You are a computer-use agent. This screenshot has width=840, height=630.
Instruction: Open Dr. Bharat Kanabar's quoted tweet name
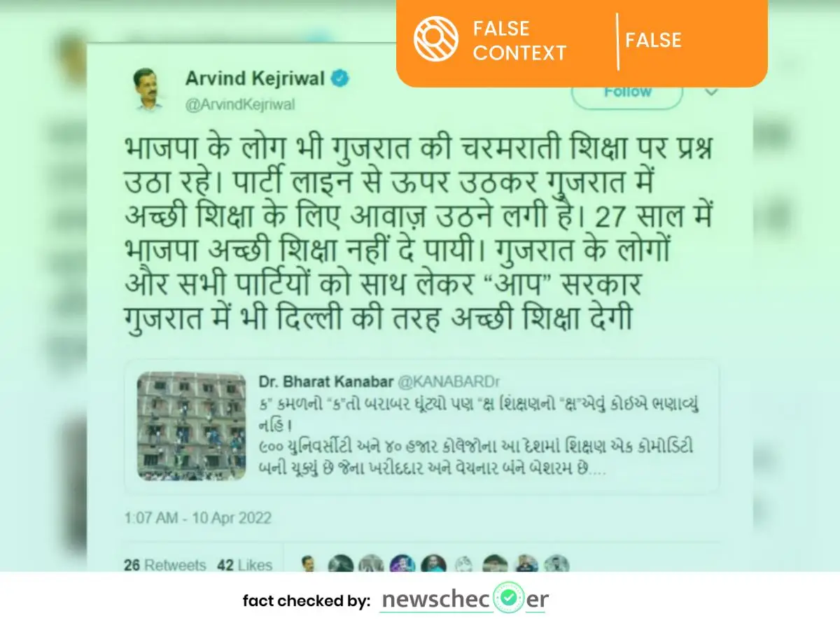click(325, 382)
